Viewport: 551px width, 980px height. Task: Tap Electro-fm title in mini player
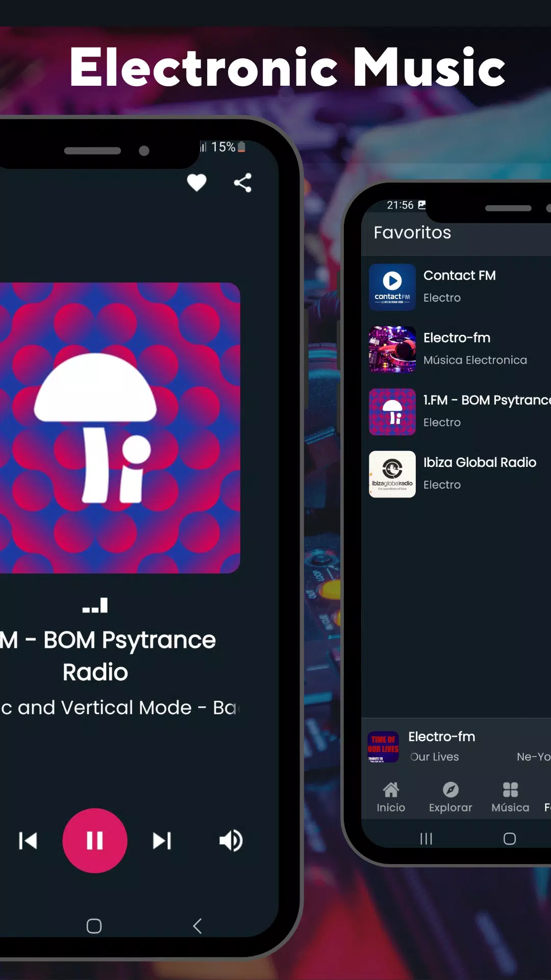pos(442,737)
